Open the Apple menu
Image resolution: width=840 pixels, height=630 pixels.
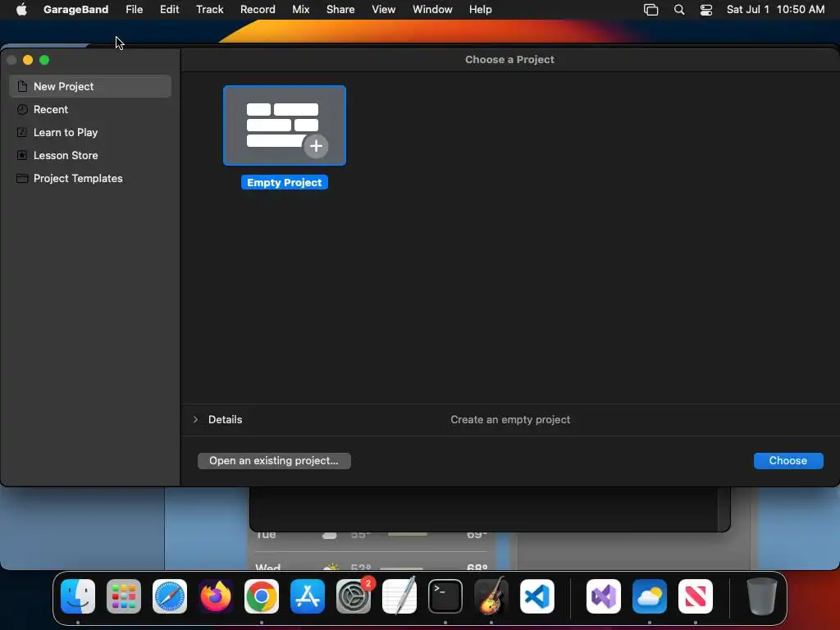(x=21, y=10)
